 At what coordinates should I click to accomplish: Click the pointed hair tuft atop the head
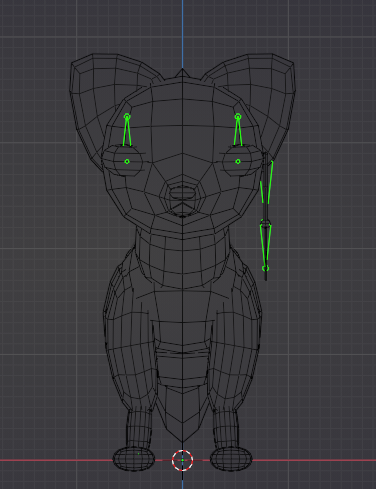coord(182,73)
